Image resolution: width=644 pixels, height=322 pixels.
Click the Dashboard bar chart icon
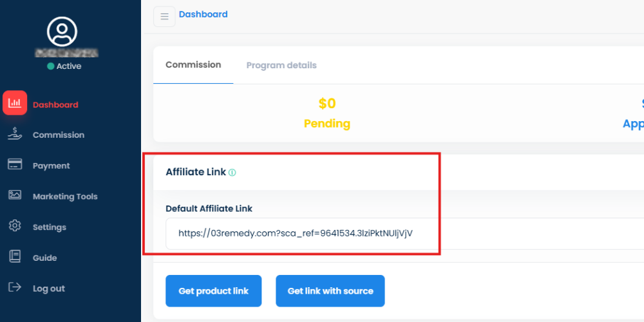[15, 103]
